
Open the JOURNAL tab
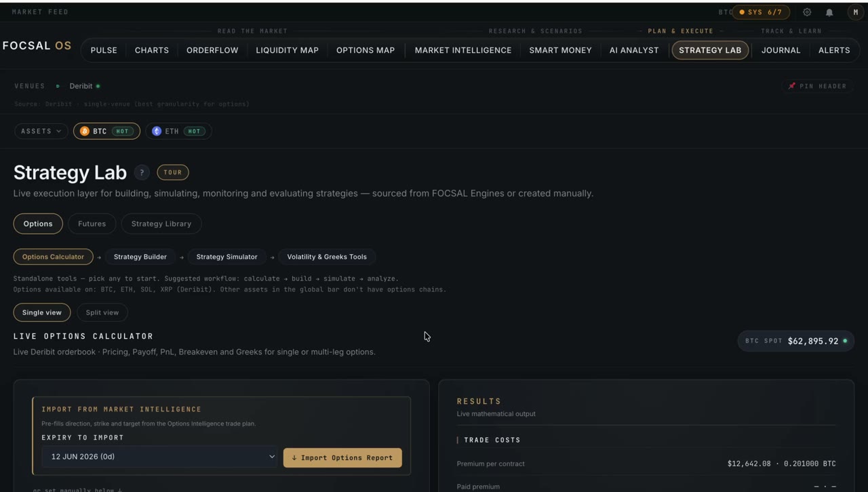(781, 50)
